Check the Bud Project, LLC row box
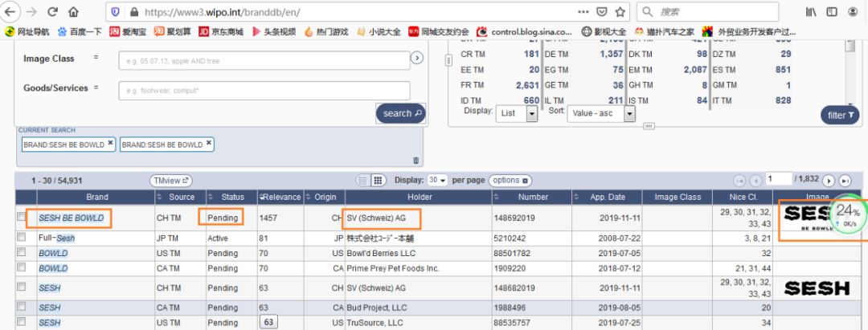 tap(22, 306)
